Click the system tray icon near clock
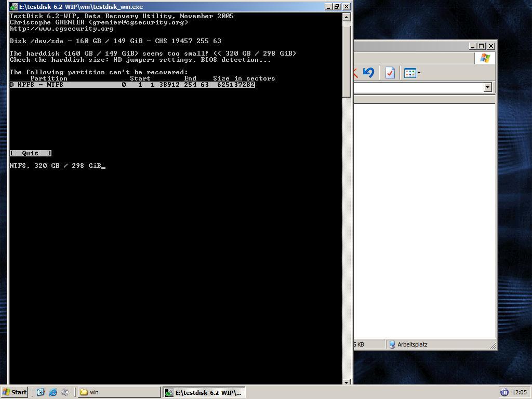The height and width of the screenshot is (399, 532). (504, 392)
